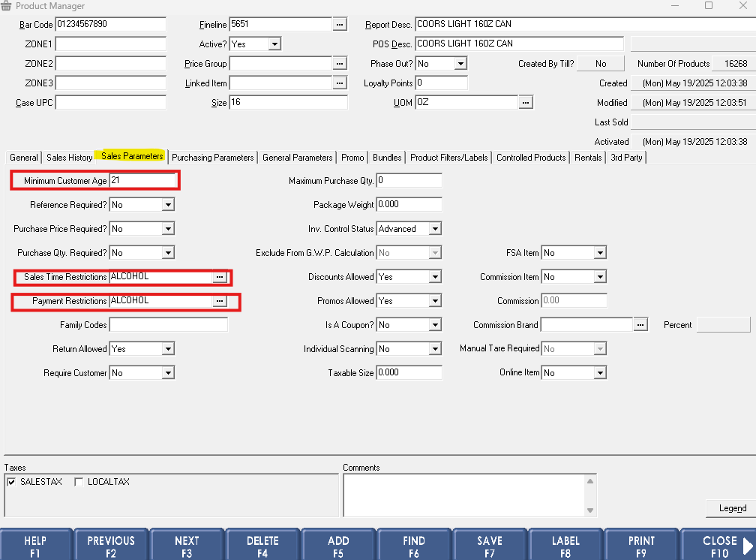The width and height of the screenshot is (756, 560).
Task: Open Price Group lookup ellipsis button
Action: 340,63
